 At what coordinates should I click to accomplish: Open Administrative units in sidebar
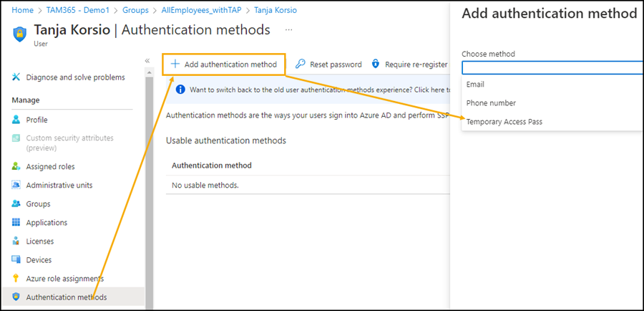click(59, 185)
